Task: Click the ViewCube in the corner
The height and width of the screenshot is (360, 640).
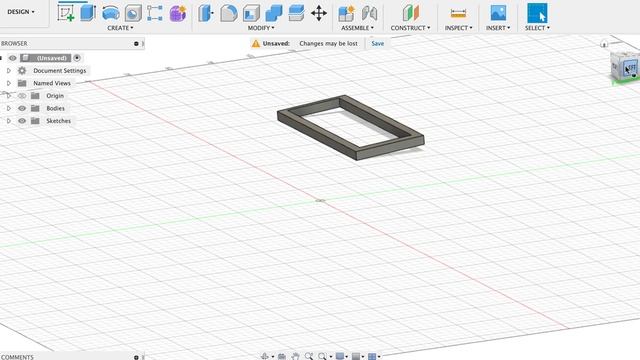Action: (x=625, y=67)
